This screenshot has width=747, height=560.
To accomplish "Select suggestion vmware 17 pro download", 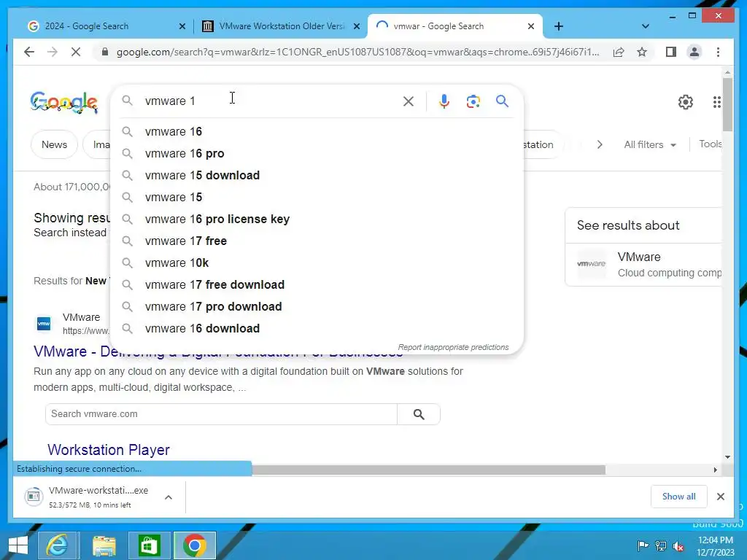I will tap(317, 307).
